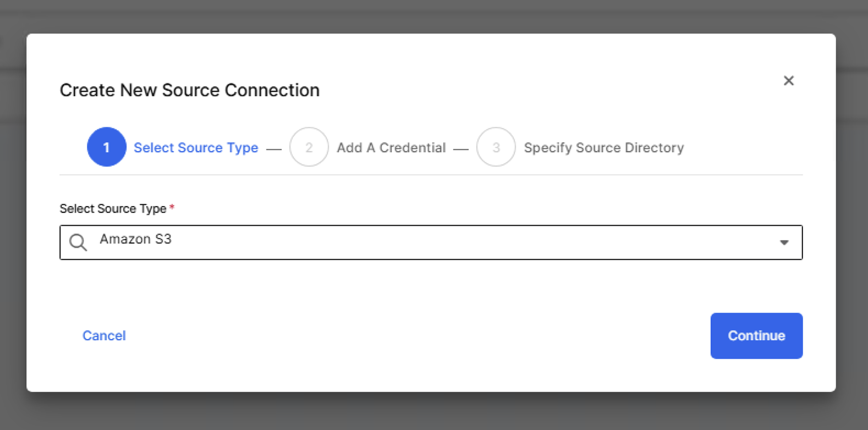Click the Select Source Type field label
The image size is (868, 430).
click(x=113, y=209)
